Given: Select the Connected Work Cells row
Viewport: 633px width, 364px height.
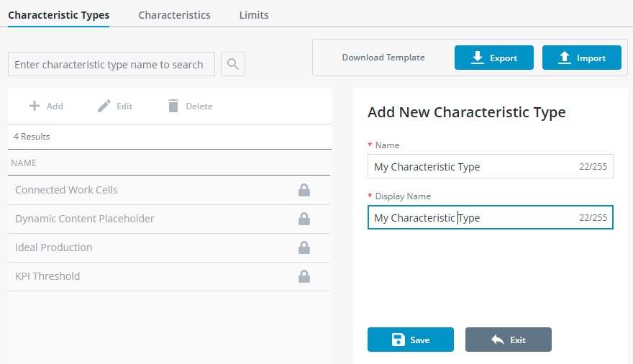Looking at the screenshot, I should 169,190.
